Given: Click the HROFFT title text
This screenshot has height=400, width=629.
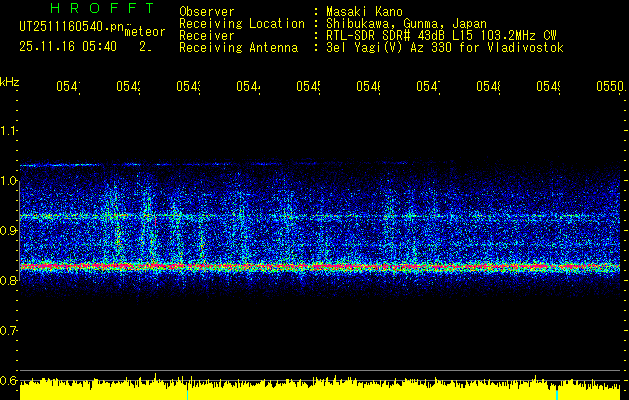Looking at the screenshot, I should coord(102,9).
